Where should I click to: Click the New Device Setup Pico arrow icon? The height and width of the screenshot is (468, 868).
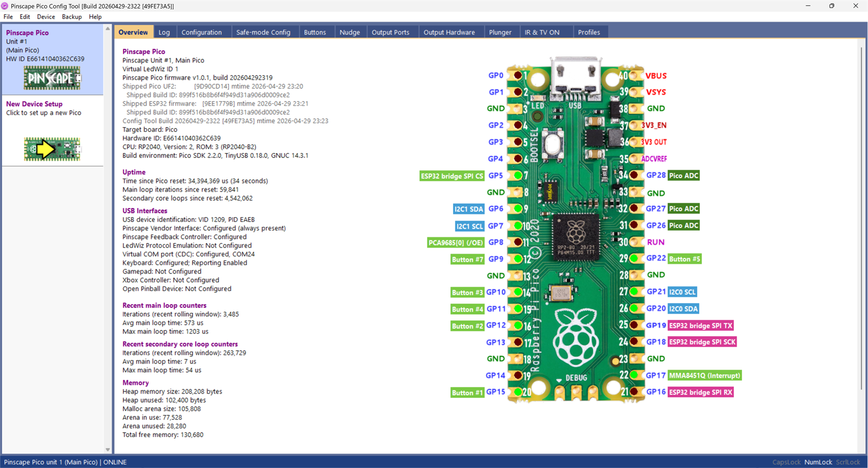tap(52, 149)
